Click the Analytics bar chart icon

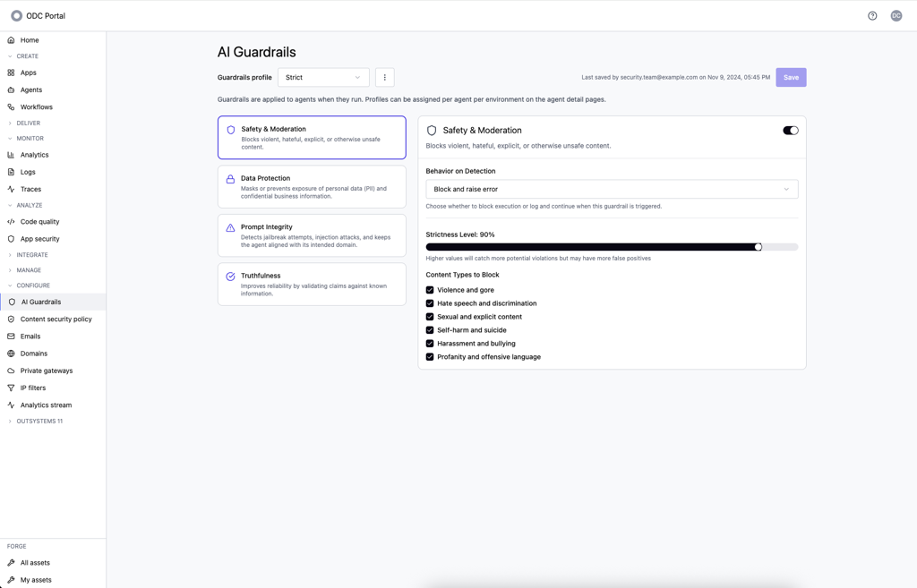pyautogui.click(x=11, y=155)
